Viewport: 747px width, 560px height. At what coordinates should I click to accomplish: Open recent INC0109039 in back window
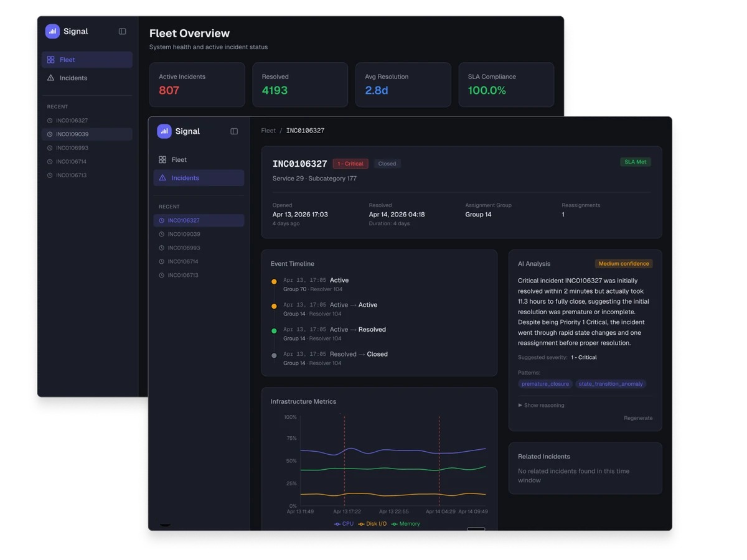pyautogui.click(x=87, y=134)
